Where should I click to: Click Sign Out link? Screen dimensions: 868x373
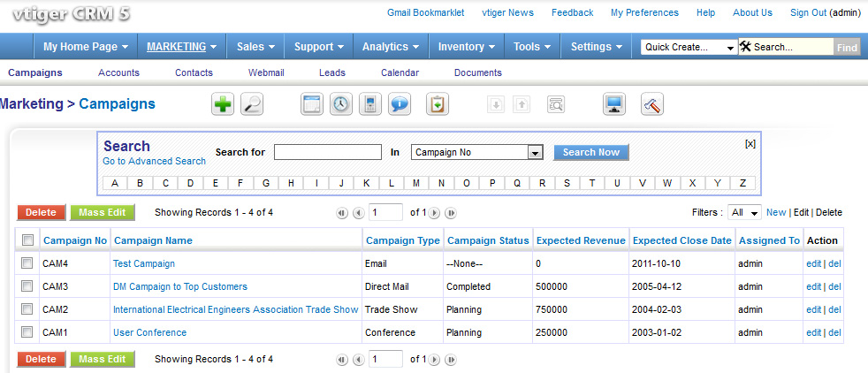tap(808, 12)
